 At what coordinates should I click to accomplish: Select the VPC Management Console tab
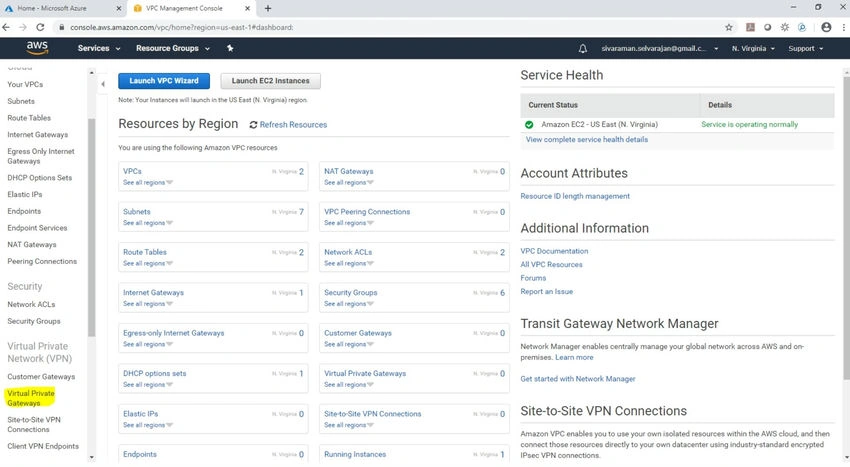[191, 8]
